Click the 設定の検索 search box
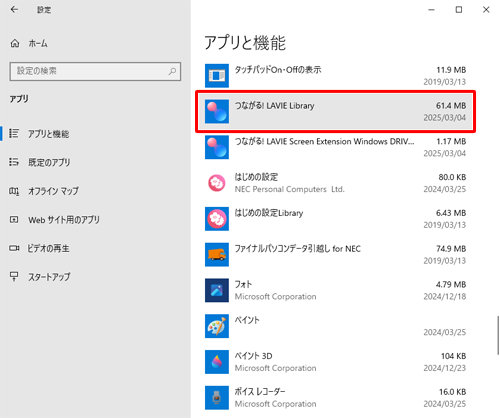 [x=95, y=71]
